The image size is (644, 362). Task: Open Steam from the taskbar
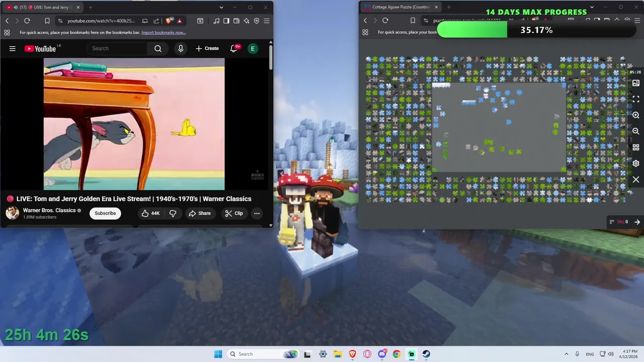pyautogui.click(x=426, y=354)
